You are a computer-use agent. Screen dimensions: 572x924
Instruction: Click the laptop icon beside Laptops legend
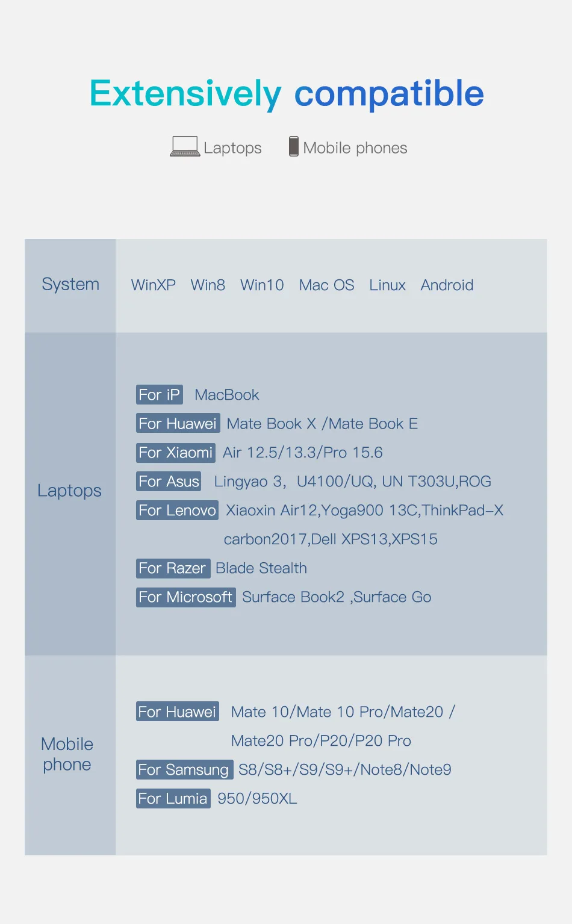[184, 146]
